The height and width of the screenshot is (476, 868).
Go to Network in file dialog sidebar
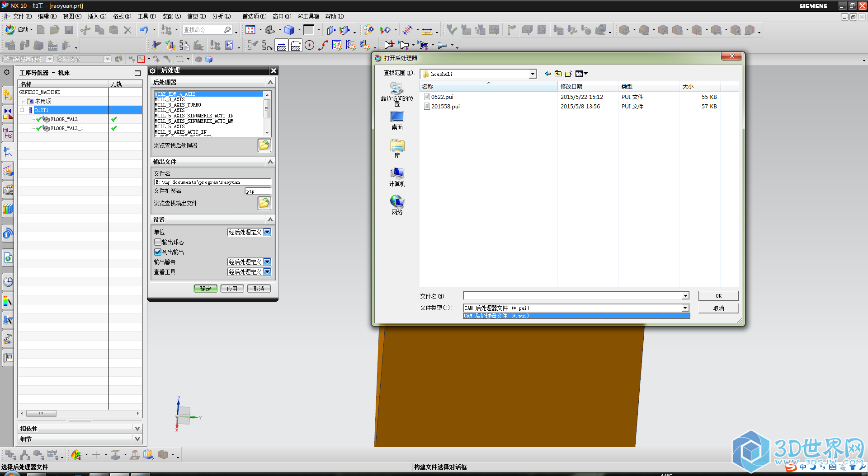coord(397,205)
